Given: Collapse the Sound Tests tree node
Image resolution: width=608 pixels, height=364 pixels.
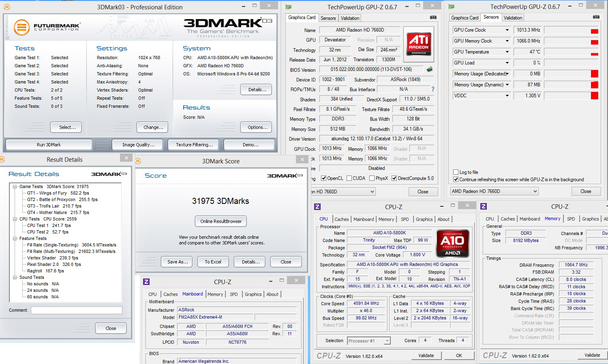Looking at the screenshot, I should pos(15,277).
